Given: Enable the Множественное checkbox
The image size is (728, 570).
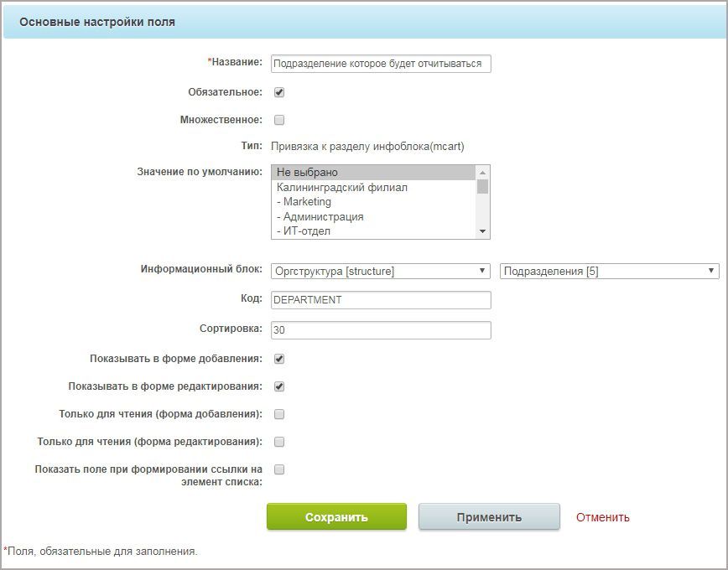Looking at the screenshot, I should [x=279, y=120].
